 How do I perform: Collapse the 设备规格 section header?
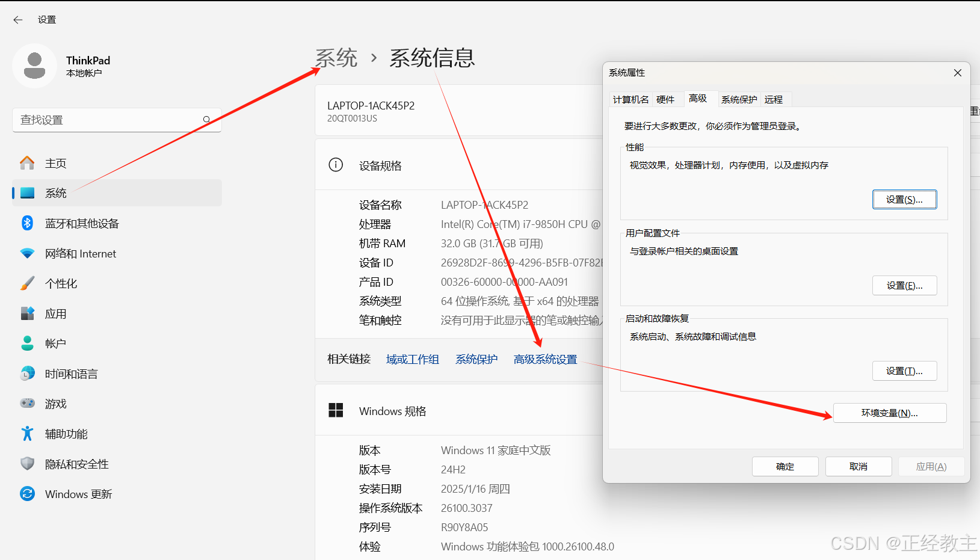point(459,165)
